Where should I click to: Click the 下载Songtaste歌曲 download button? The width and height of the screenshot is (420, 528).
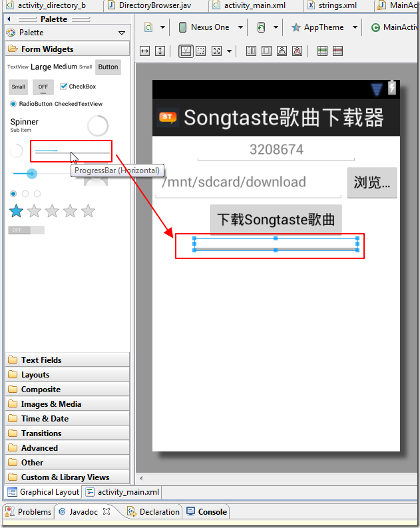[x=276, y=220]
